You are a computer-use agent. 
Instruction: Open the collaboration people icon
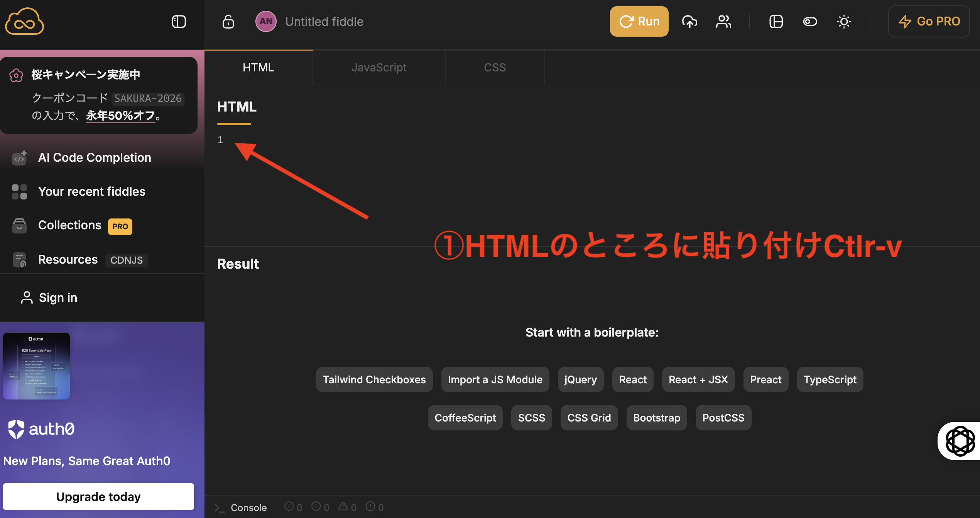(723, 22)
